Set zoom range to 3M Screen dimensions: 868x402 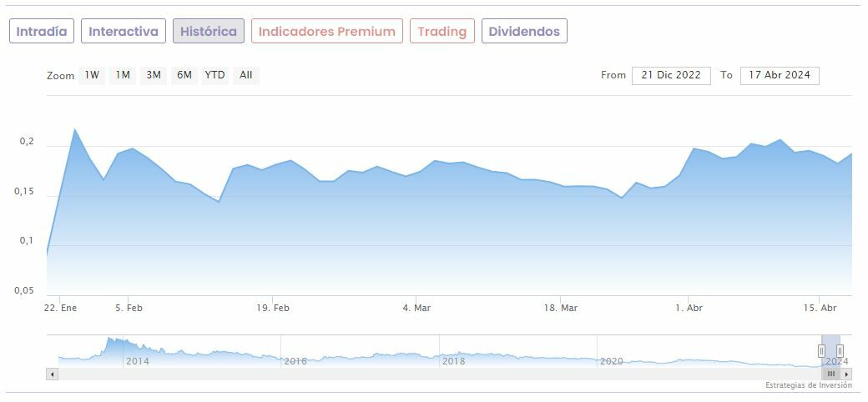(x=154, y=75)
